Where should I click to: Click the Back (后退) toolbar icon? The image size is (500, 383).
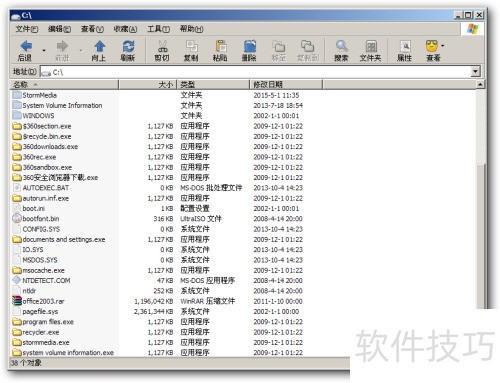(26, 46)
